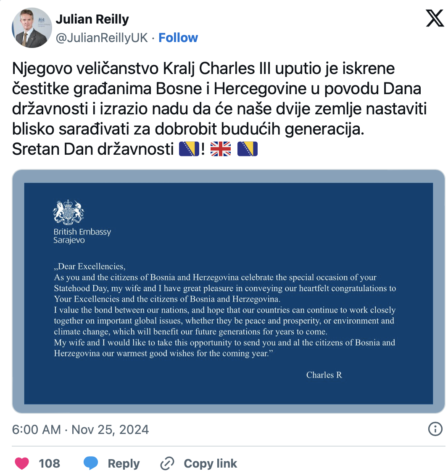Click the royal coat of arms crest
448x476 pixels.
pyautogui.click(x=69, y=212)
